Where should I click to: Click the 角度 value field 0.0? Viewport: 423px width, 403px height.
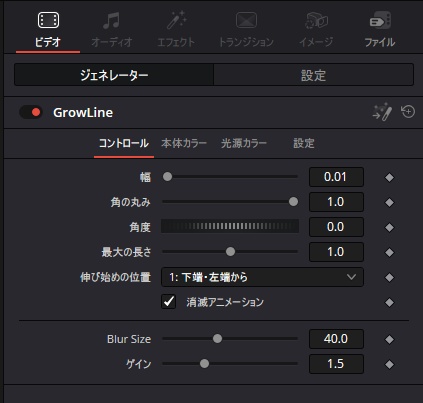(336, 227)
